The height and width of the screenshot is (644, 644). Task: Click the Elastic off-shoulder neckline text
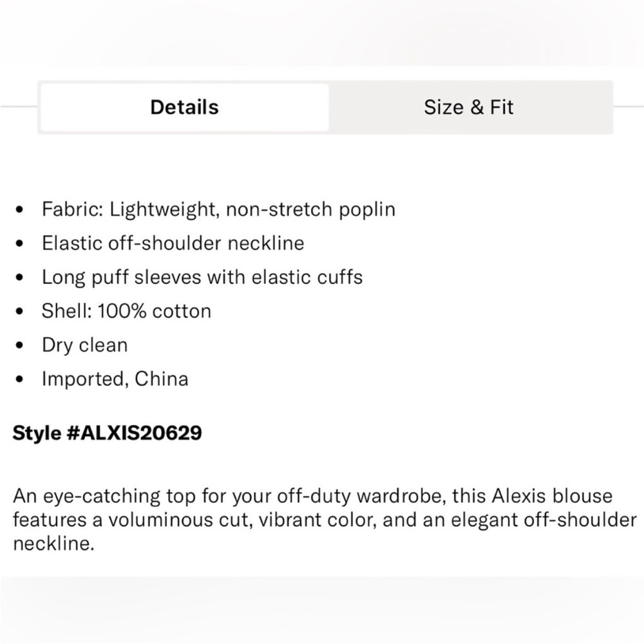[x=173, y=243]
